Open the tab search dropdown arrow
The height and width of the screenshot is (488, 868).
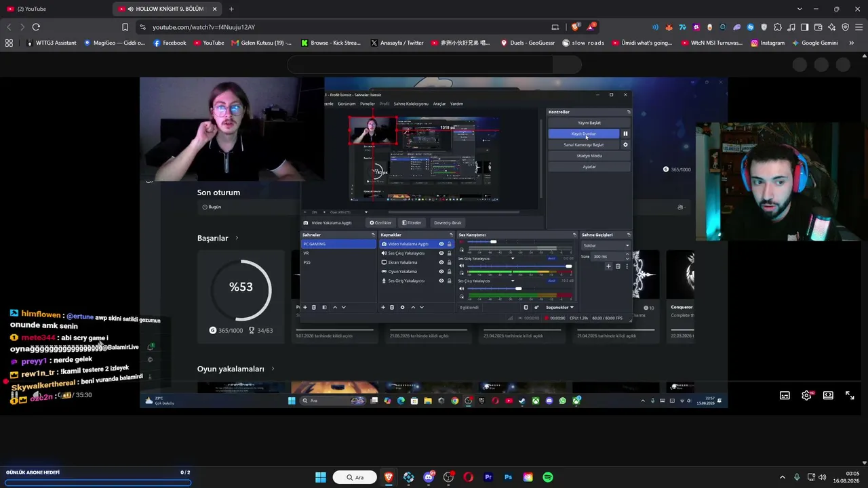800,9
